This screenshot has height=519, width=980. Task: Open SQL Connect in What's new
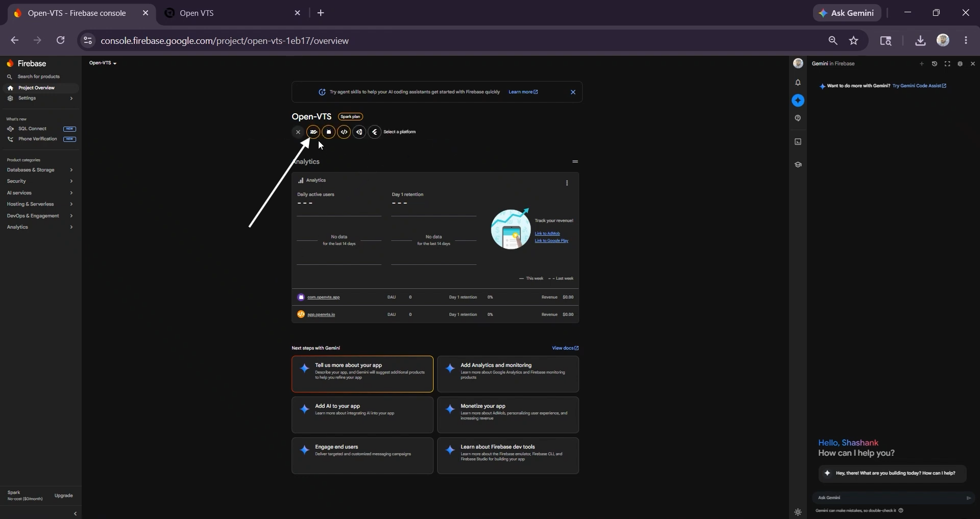coord(40,129)
